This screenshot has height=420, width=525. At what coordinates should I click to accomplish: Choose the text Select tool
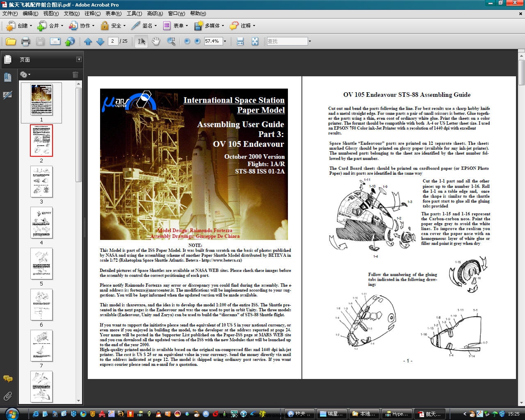coord(141,41)
